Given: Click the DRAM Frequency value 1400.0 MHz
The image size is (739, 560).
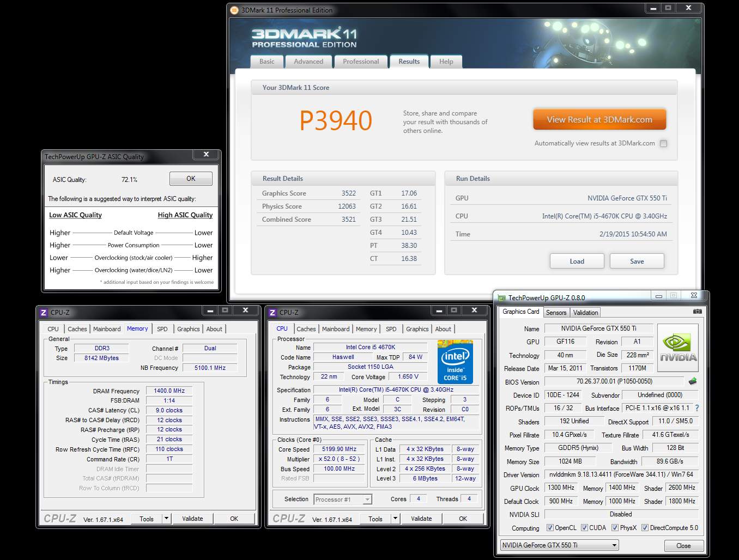Looking at the screenshot, I should click(x=169, y=391).
